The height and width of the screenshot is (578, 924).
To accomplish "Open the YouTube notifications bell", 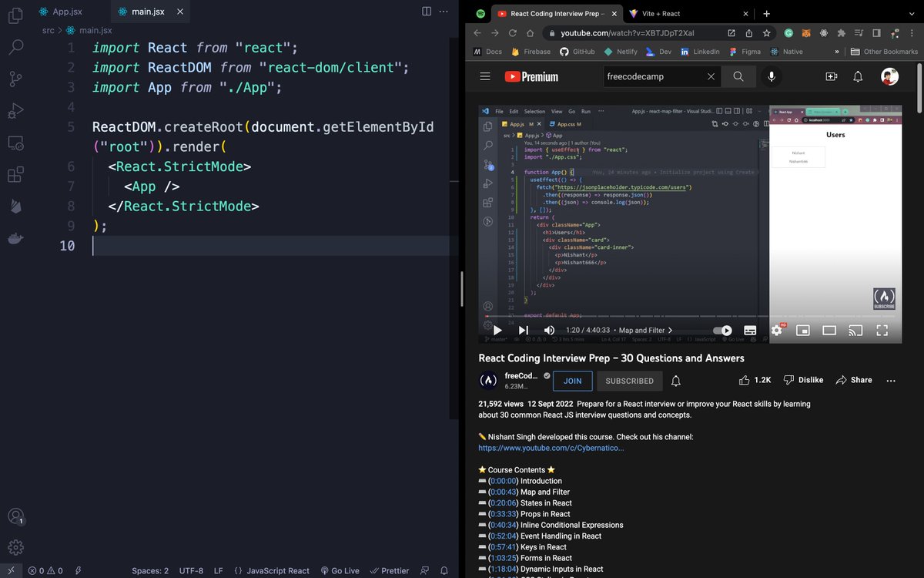I will click(858, 76).
